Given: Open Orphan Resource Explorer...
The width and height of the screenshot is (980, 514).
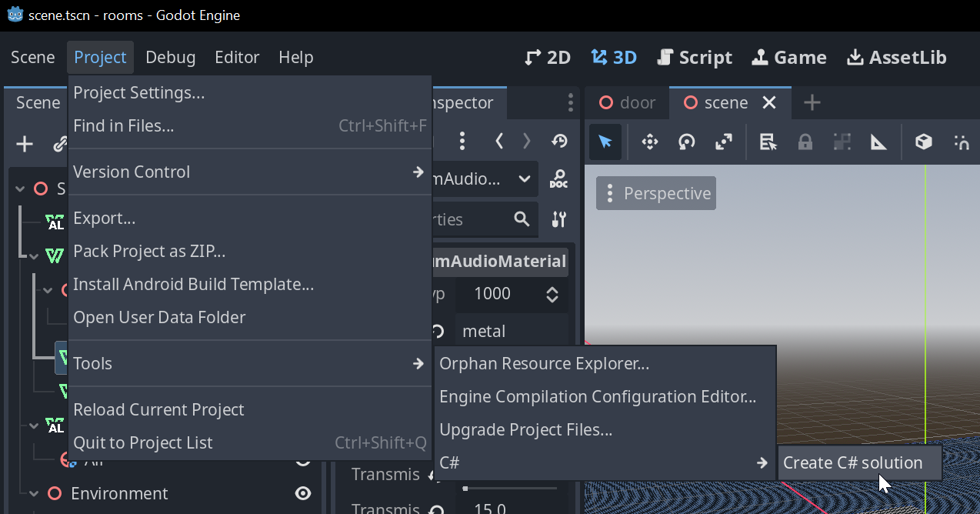Looking at the screenshot, I should pos(605,364).
